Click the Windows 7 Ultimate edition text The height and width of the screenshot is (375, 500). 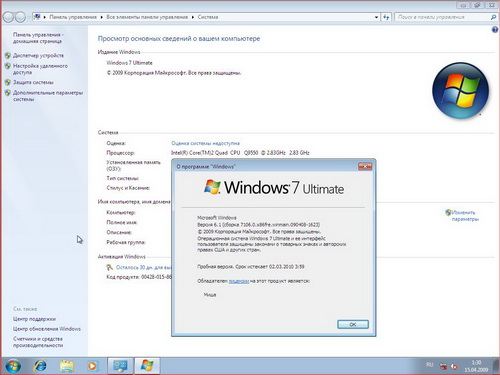tap(129, 63)
